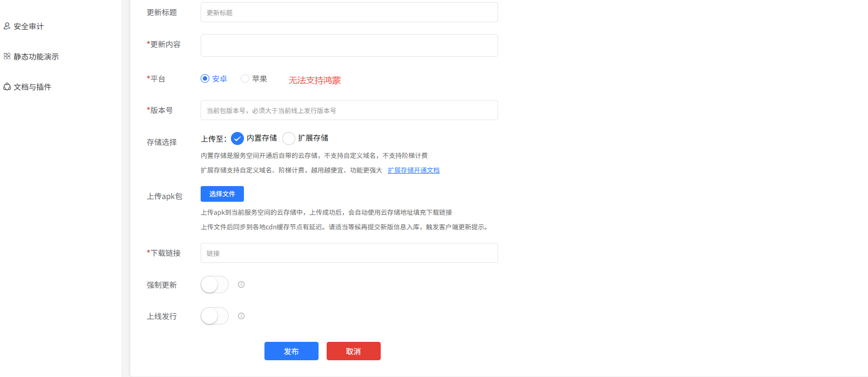Click the 静态功能演示 grid icon in sidebar

(x=7, y=56)
